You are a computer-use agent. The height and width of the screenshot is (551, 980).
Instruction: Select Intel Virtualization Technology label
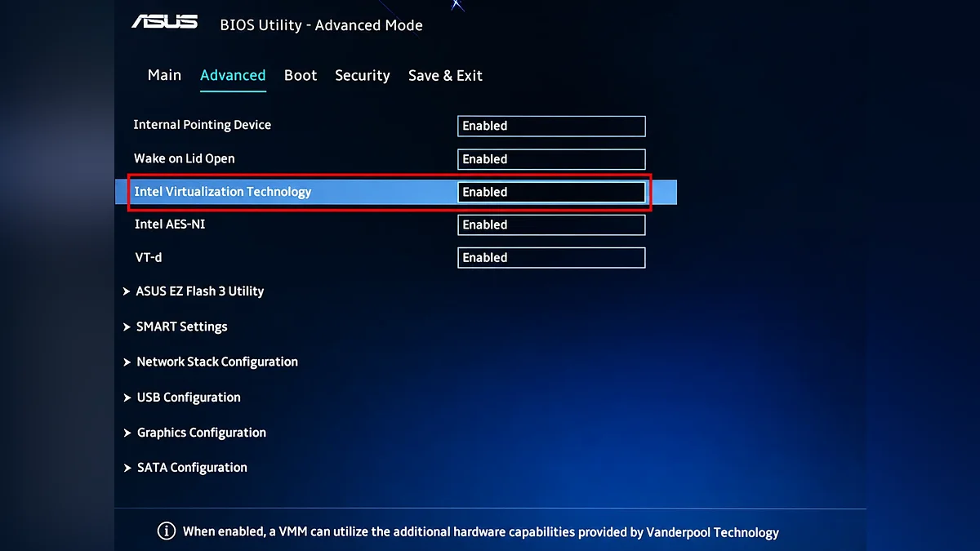(x=222, y=192)
